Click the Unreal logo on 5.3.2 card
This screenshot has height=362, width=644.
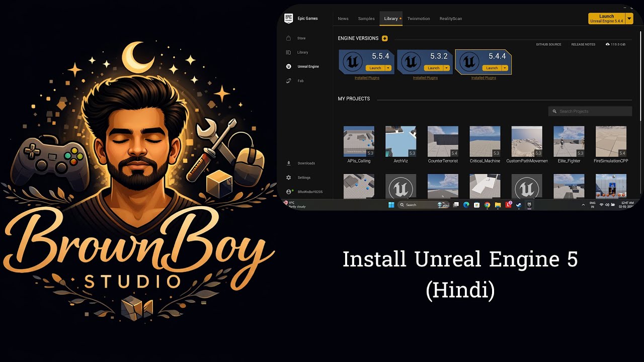[411, 62]
